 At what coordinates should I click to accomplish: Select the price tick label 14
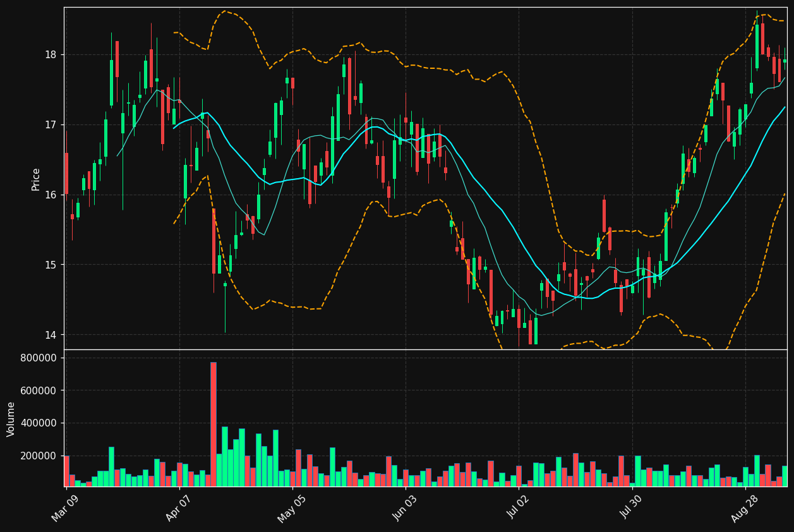tap(51, 335)
